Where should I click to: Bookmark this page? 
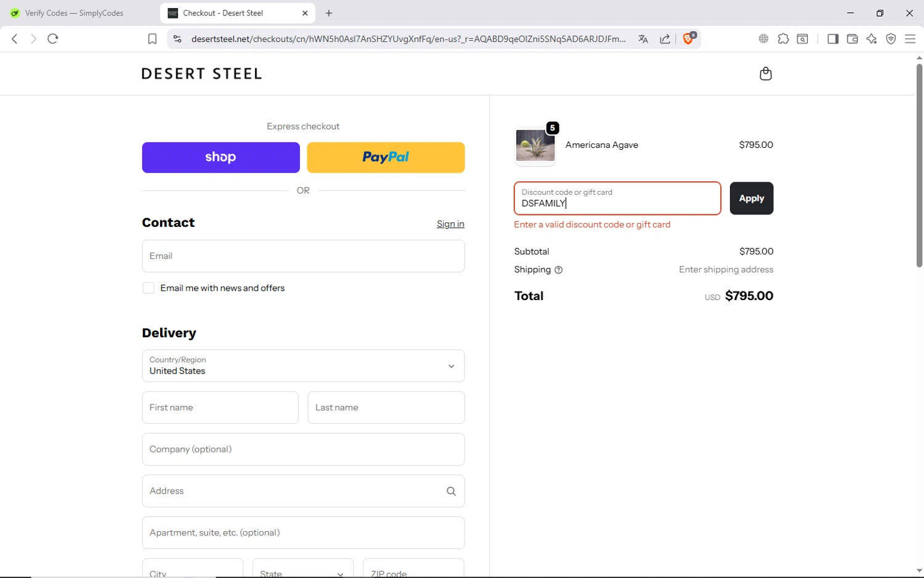pos(152,39)
